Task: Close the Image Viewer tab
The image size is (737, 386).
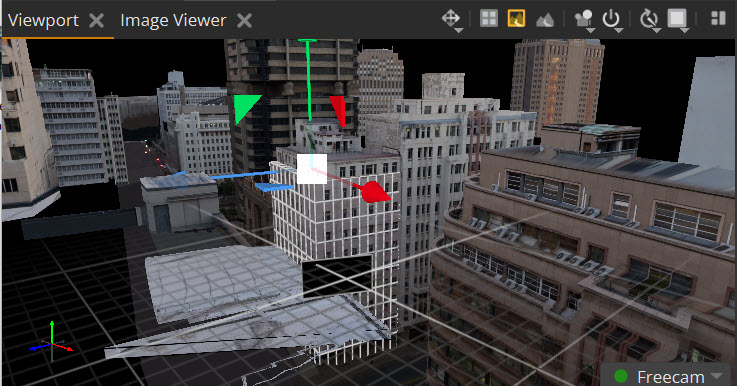Action: 244,21
